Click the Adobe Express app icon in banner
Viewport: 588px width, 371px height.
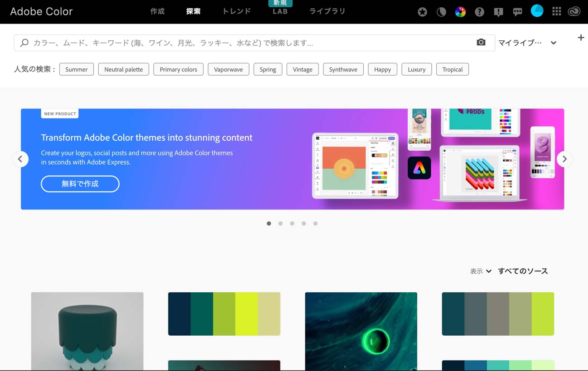pos(419,168)
